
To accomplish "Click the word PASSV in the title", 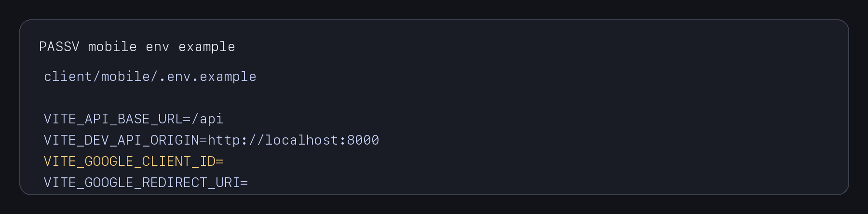I will [59, 47].
